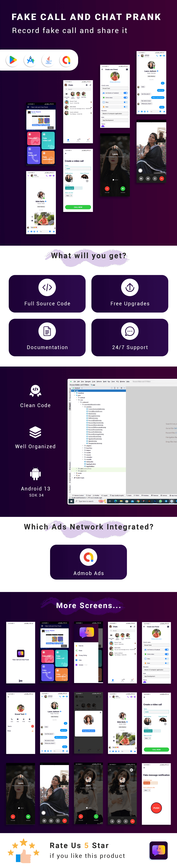
Task: Click the stacked layers icon above Well Organized
Action: click(35, 432)
